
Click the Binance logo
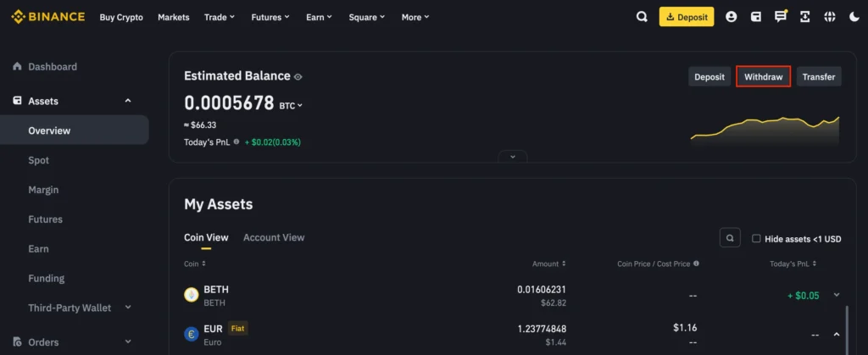(x=48, y=17)
